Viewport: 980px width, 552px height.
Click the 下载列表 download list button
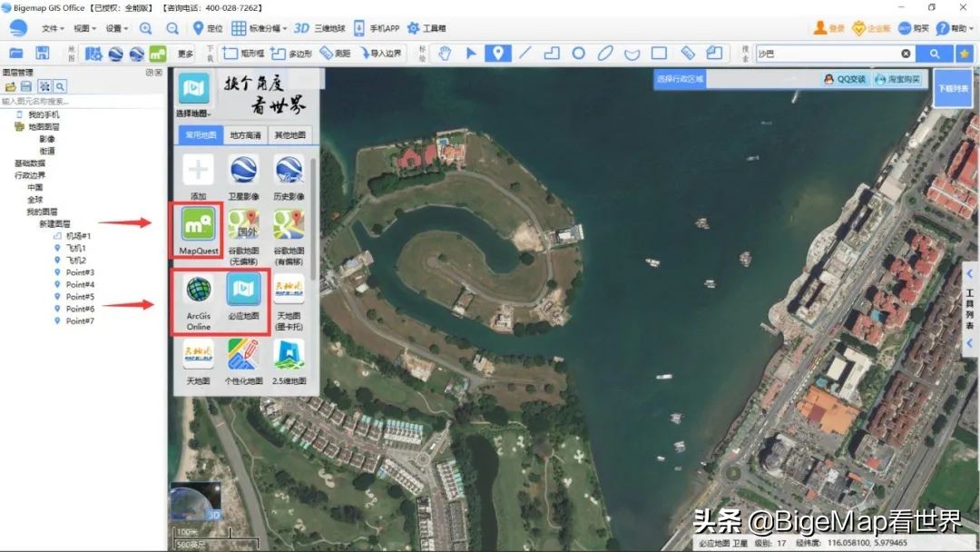click(953, 88)
